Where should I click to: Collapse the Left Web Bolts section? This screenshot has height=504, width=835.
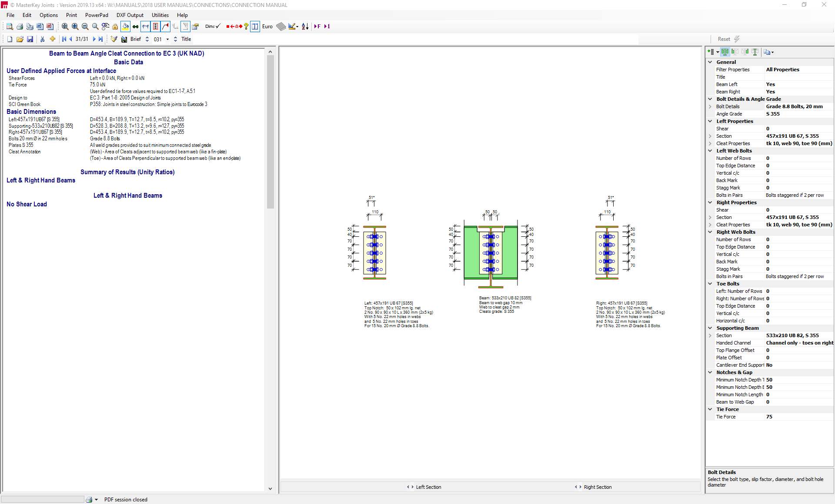pyautogui.click(x=710, y=151)
